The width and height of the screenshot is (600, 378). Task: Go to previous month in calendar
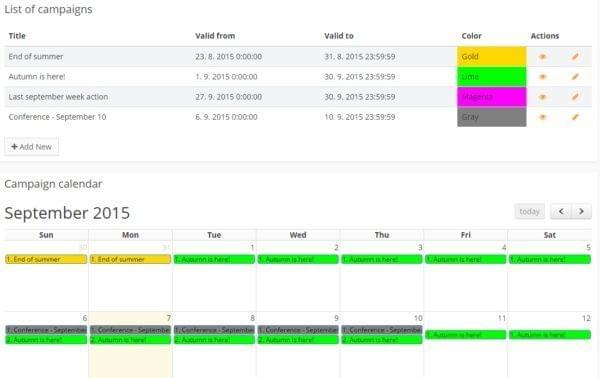coord(561,211)
